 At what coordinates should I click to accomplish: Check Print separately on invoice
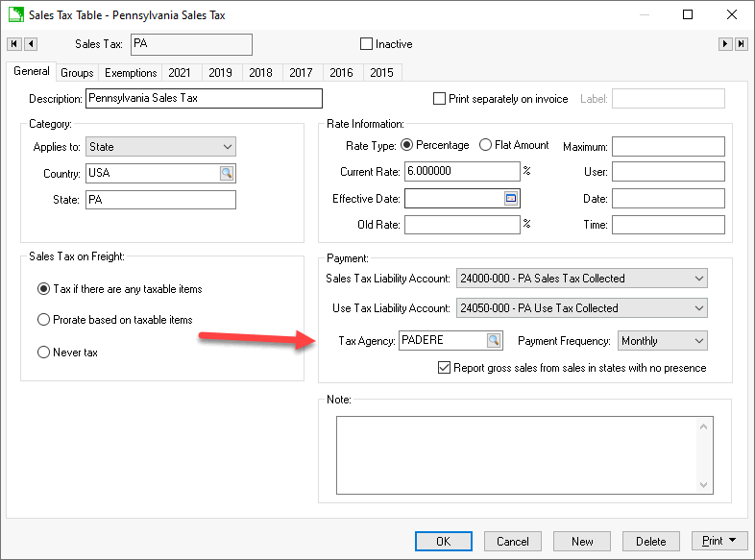point(440,99)
